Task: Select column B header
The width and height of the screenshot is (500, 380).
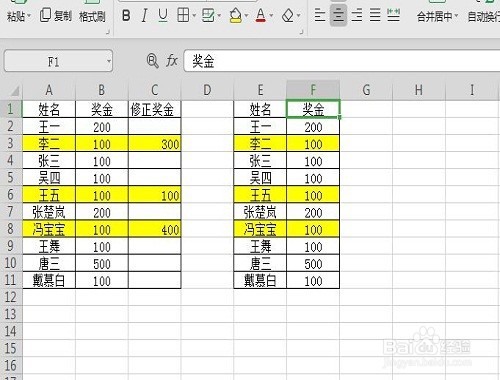Action: coord(102,90)
